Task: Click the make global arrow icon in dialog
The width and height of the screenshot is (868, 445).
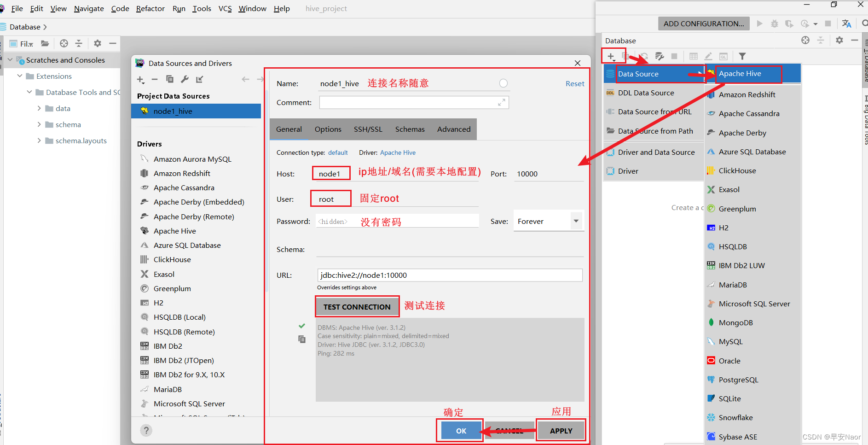Action: pyautogui.click(x=199, y=79)
